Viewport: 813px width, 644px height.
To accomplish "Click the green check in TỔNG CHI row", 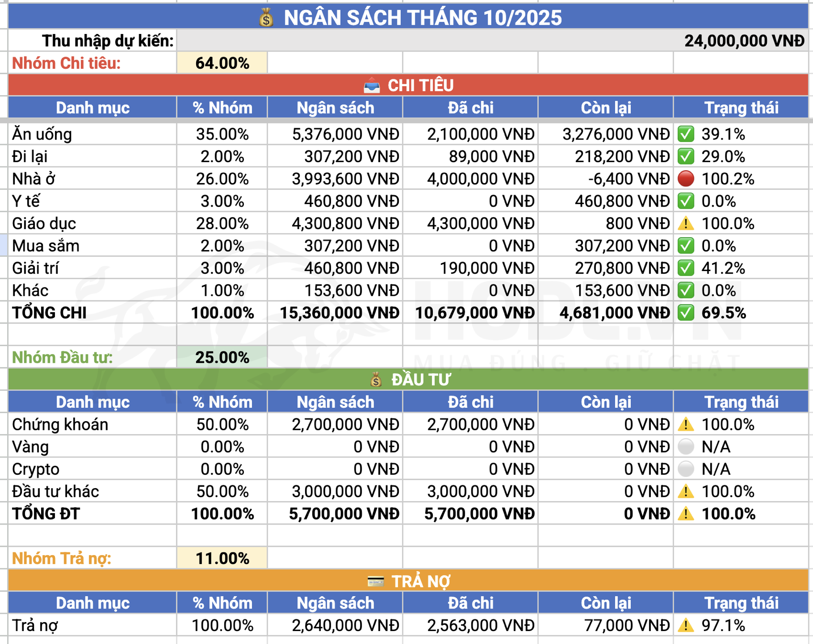I will 686,313.
